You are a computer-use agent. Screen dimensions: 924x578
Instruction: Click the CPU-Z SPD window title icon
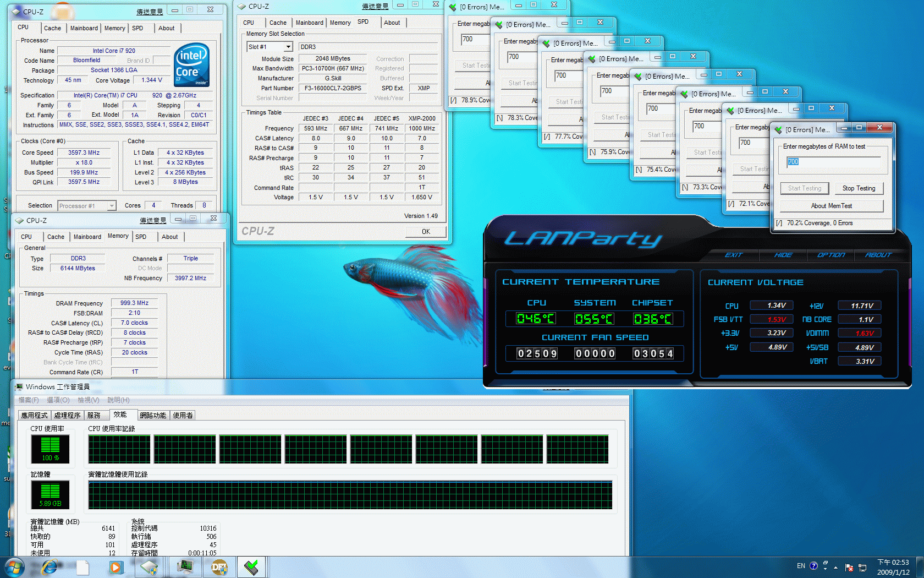[x=242, y=7]
